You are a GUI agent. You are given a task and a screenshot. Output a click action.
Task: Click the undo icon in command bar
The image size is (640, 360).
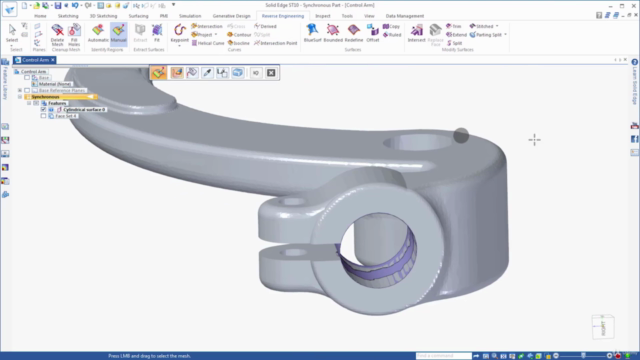(x=256, y=73)
